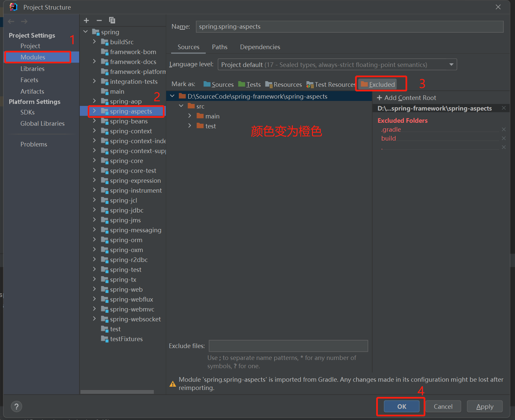Select the spring-beans module
515x420 pixels.
[129, 121]
